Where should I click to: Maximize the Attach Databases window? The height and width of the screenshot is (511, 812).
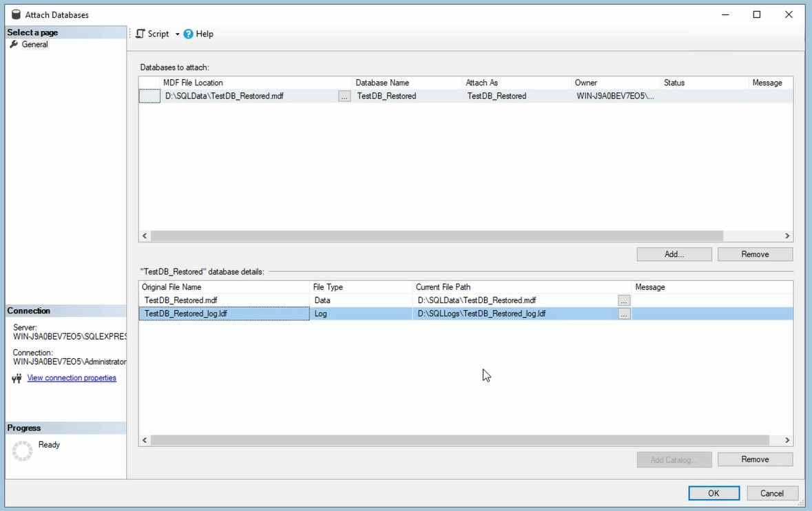pos(757,14)
